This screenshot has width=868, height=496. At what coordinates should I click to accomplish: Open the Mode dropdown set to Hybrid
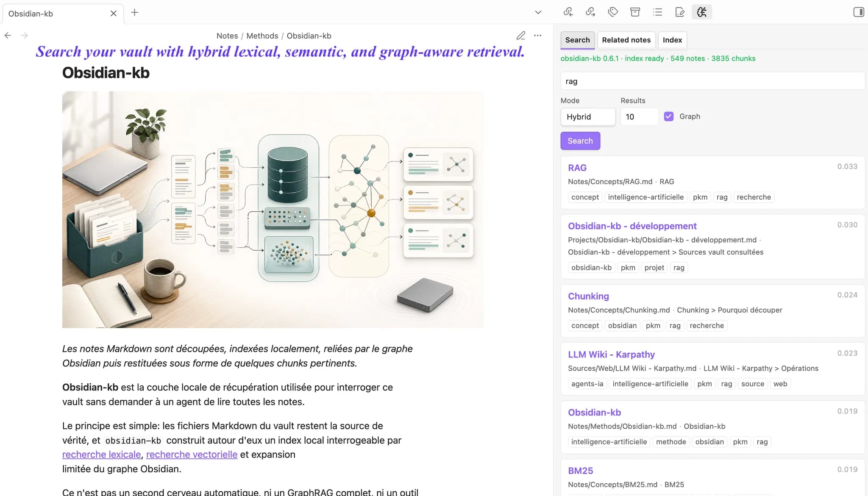[x=588, y=116]
